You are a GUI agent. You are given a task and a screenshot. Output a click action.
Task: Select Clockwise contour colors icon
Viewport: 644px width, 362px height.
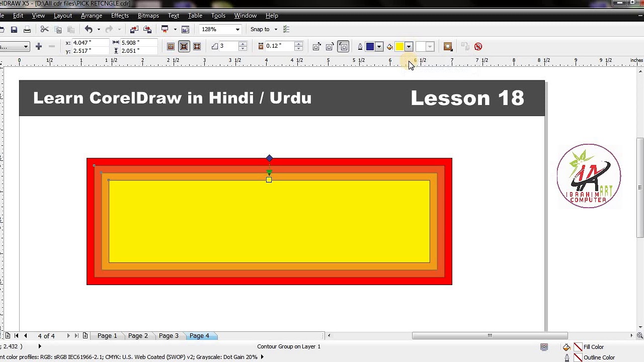(330, 47)
